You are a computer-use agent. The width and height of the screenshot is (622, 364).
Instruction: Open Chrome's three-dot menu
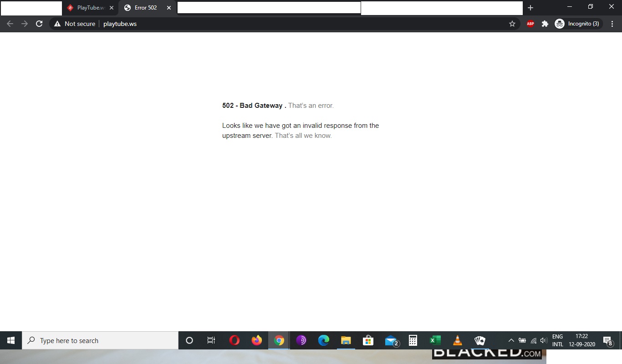pyautogui.click(x=612, y=24)
